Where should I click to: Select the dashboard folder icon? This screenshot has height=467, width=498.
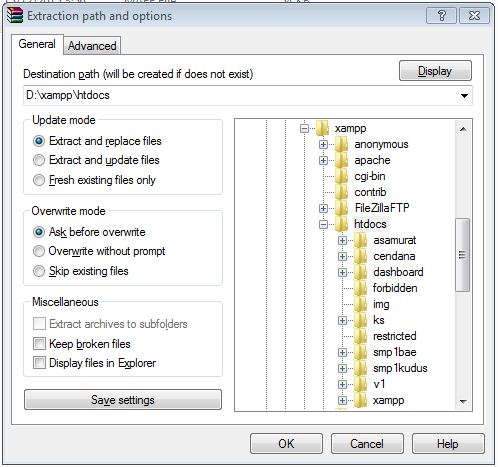click(361, 272)
